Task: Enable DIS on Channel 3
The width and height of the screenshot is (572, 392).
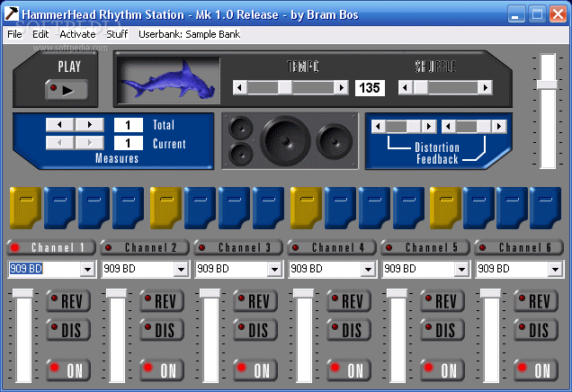Action: 255,330
